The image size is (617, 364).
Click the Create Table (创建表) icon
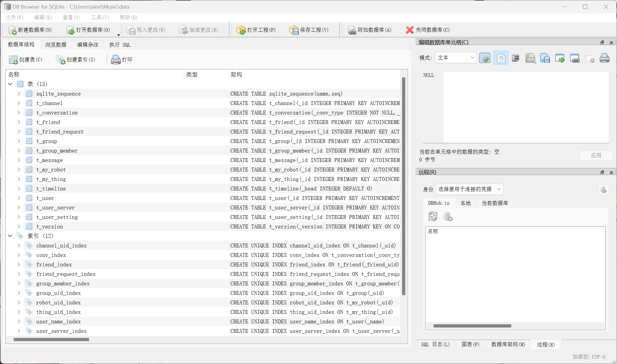[13, 60]
